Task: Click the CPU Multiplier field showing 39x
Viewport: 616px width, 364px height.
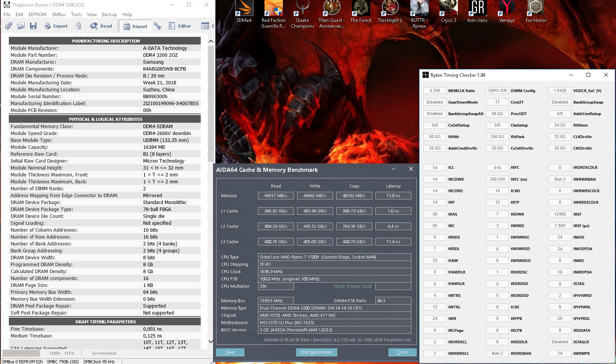Action: tap(276, 286)
